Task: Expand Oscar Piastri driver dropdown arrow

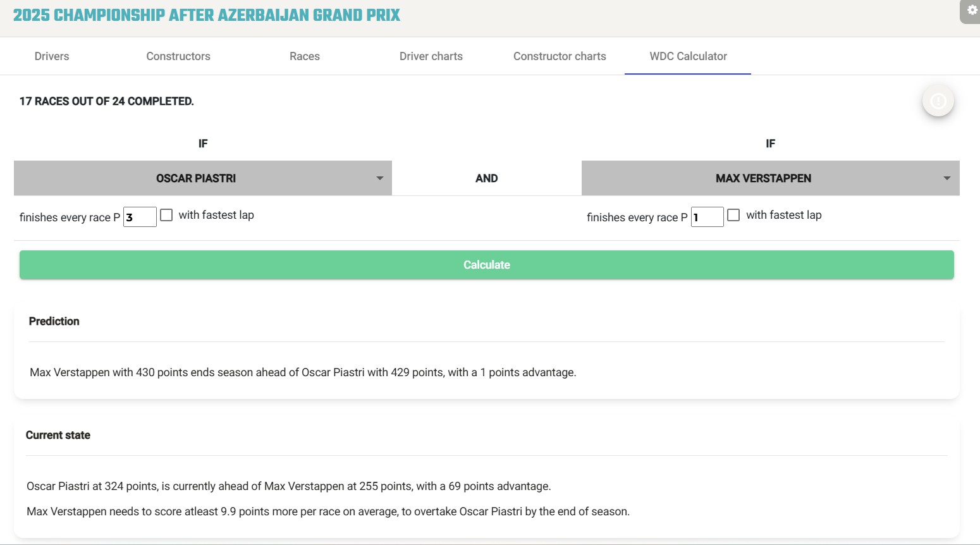Action: 379,178
